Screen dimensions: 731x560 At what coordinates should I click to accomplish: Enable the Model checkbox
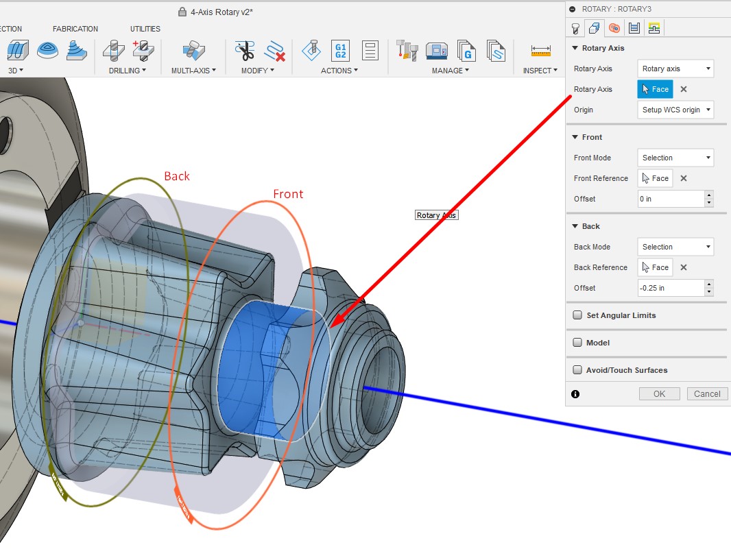click(x=577, y=343)
